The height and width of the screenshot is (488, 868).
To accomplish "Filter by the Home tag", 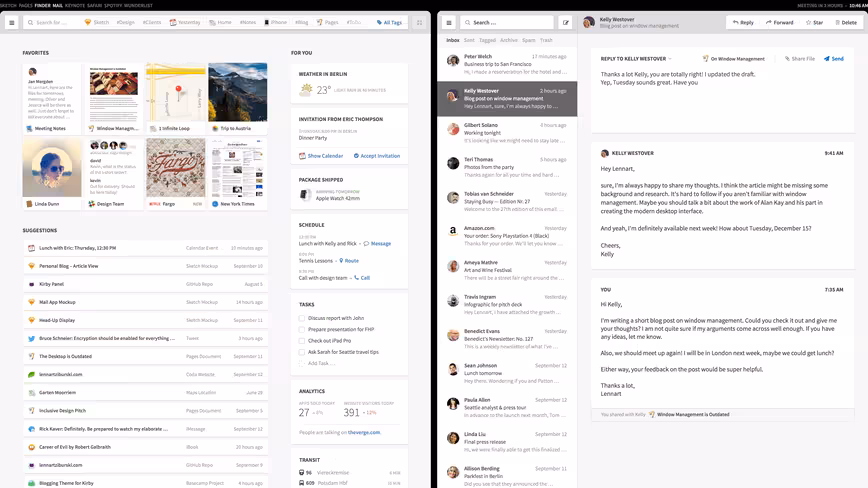I will click(220, 23).
